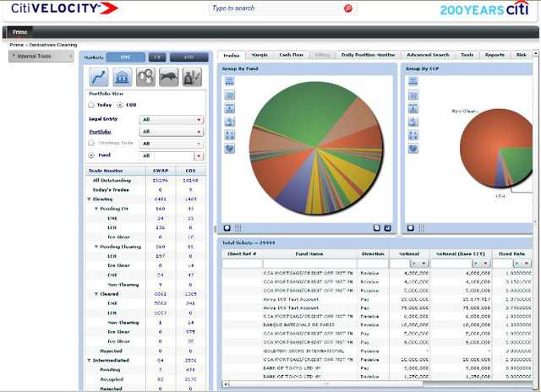Click fourth side icon above collapse arrows, Fund panel
541x392 pixels.
click(229, 122)
